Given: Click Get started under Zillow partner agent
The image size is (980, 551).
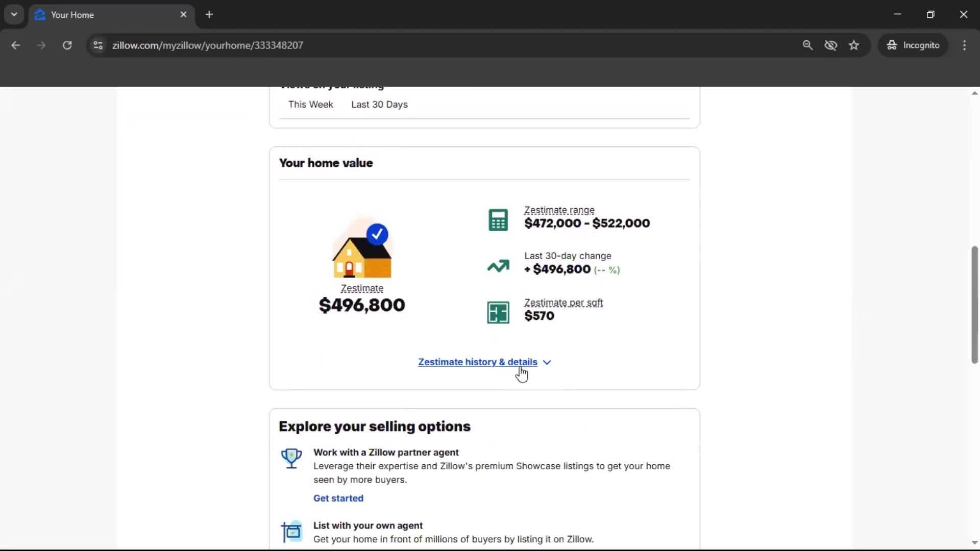Looking at the screenshot, I should (x=338, y=498).
